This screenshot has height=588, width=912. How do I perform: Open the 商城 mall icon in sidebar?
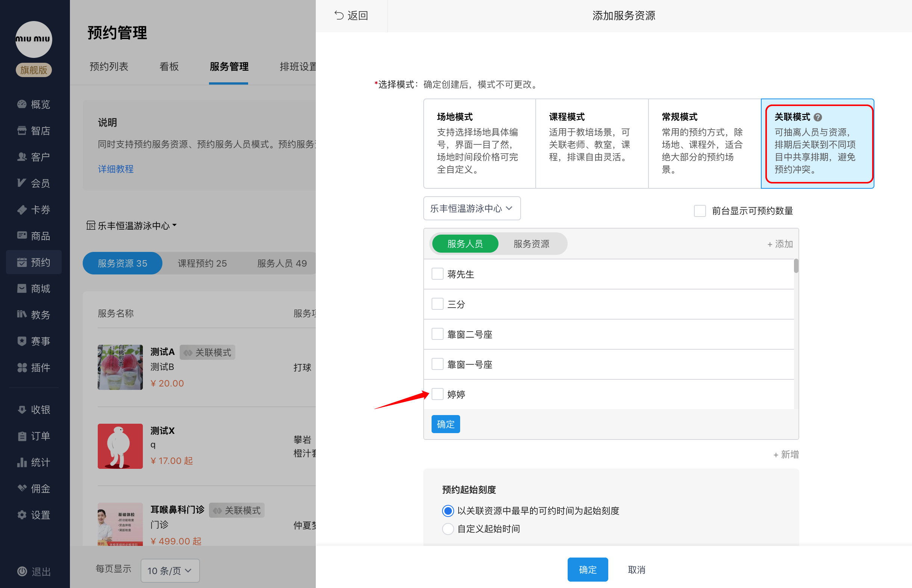pos(22,288)
